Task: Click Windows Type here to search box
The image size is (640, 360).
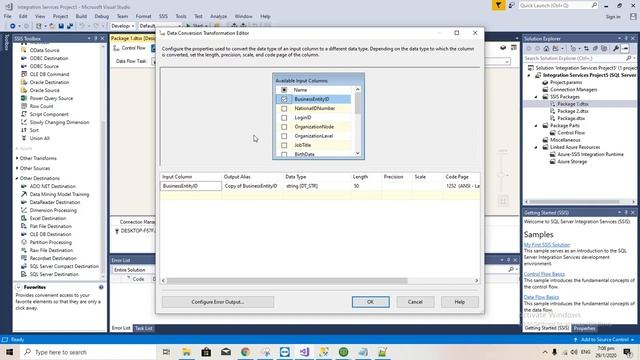Action: point(88,352)
